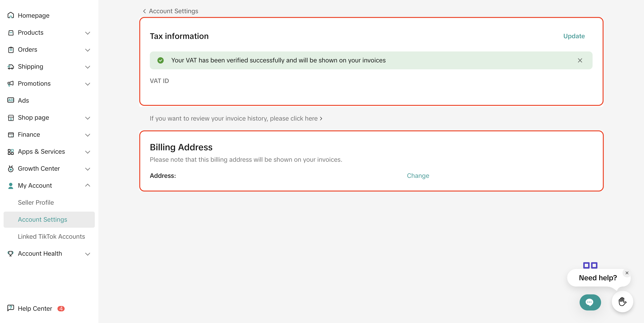Open Seller Profile submenu item
This screenshot has height=323, width=644.
[36, 202]
